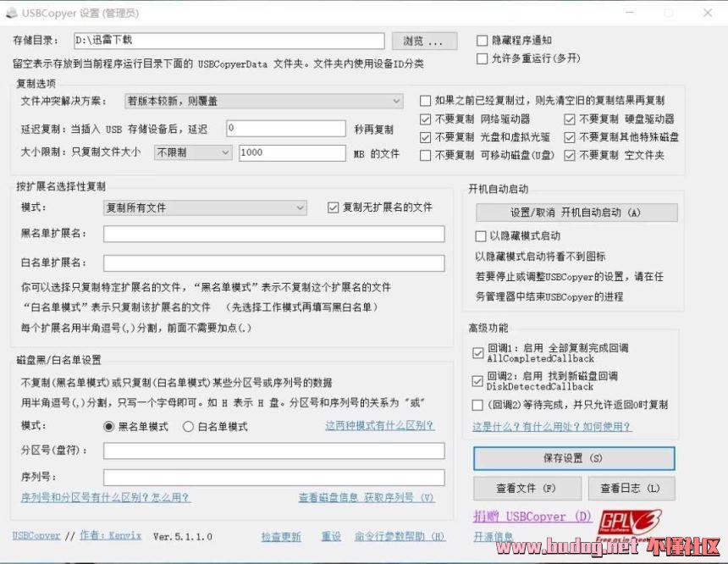The width and height of the screenshot is (728, 564).
Task: Click USBCopyer link at bottom left
Action: [36, 536]
